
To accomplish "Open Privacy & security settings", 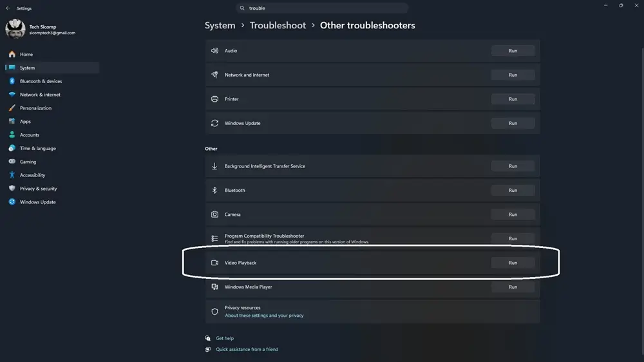I will [52, 189].
